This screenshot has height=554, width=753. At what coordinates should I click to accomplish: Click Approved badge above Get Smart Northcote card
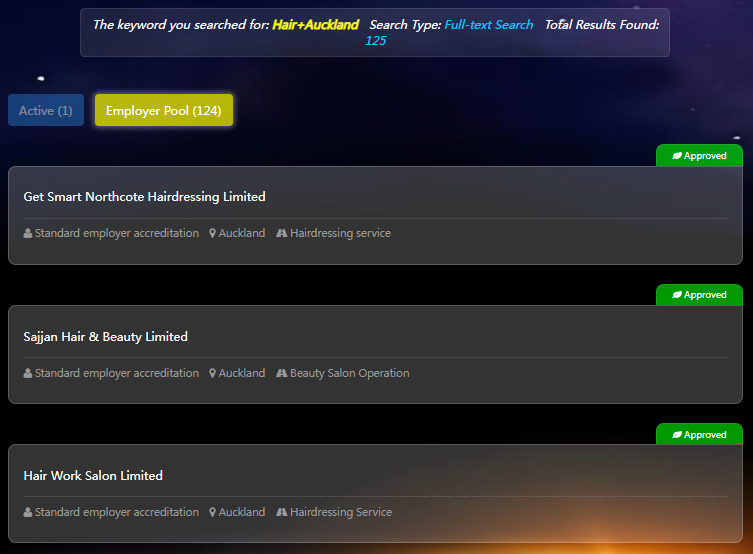coord(699,156)
